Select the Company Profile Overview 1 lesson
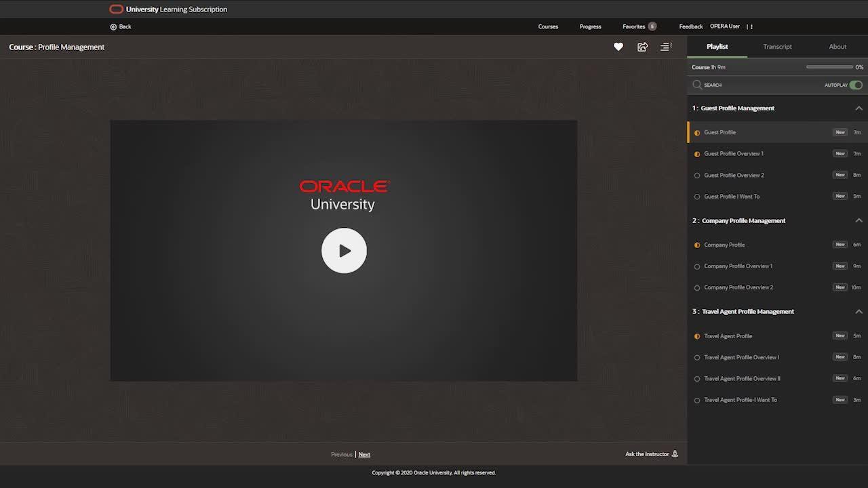Screen dimensions: 868x488 (x=738, y=266)
